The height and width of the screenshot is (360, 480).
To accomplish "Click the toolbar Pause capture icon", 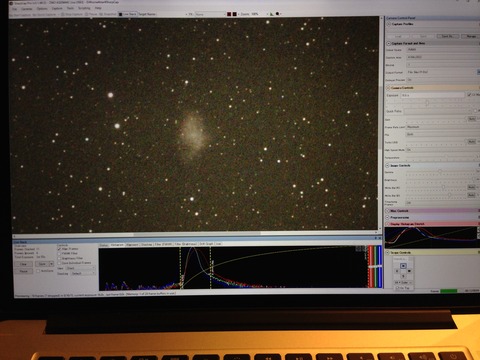I will tap(91, 14).
